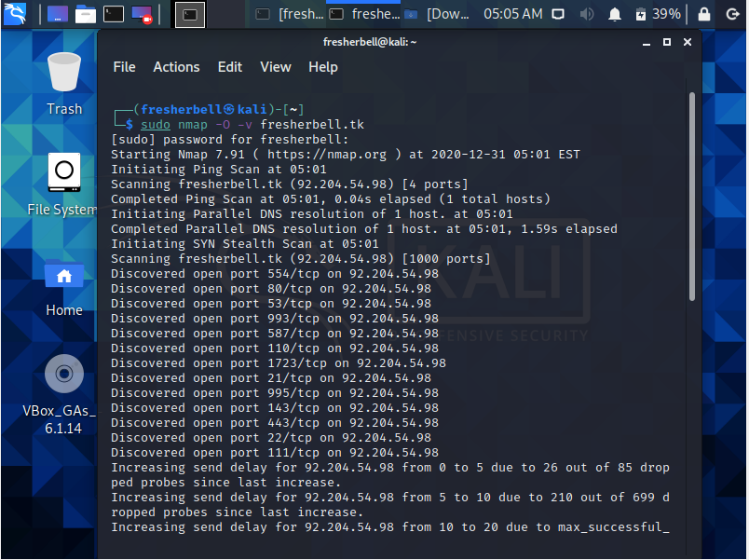Open the notifications bell icon
Viewport: 749px width, 560px height.
click(614, 14)
